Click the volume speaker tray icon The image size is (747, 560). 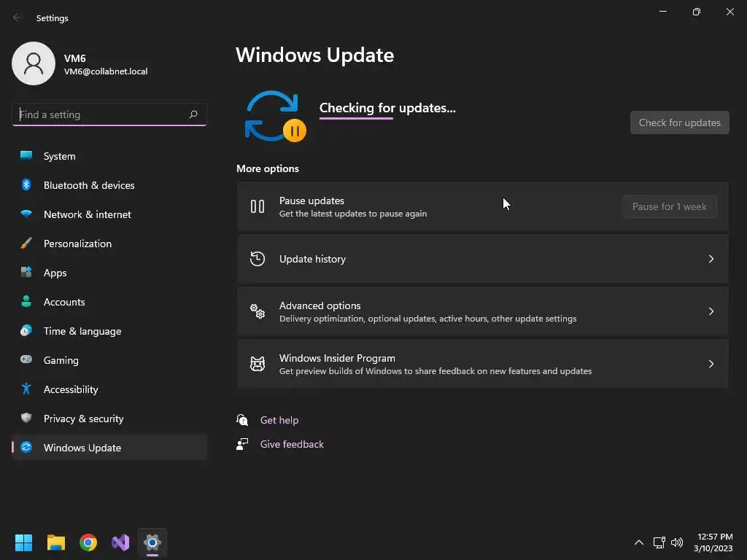676,542
